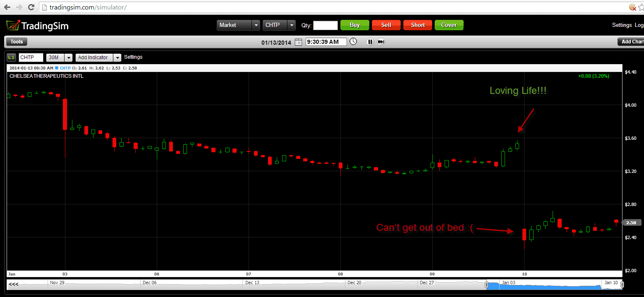Open application Settings in top right
The image size is (644, 297).
click(x=622, y=25)
